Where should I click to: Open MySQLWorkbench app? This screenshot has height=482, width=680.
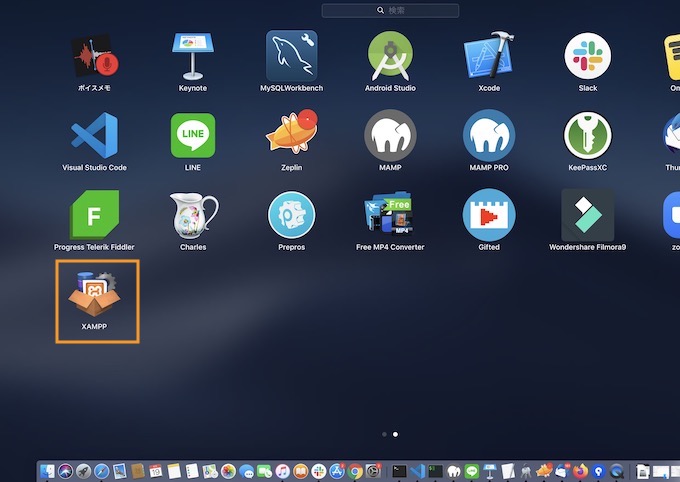(291, 56)
